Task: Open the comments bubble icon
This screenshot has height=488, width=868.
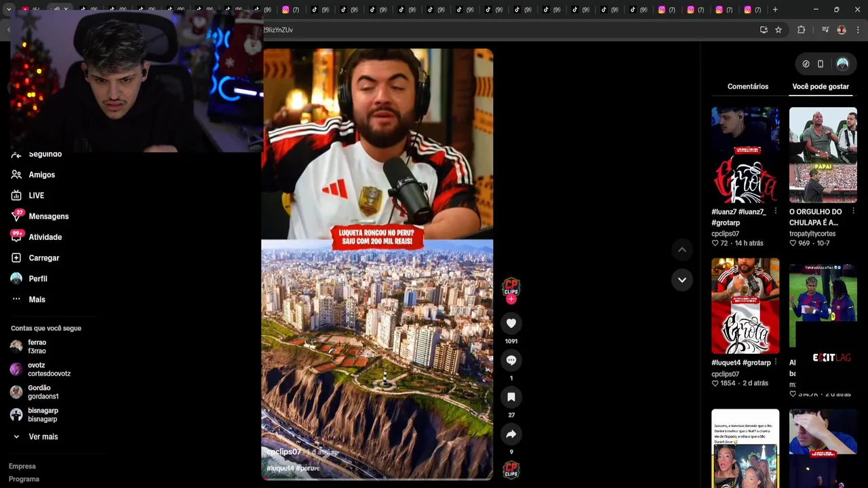Action: tap(511, 360)
